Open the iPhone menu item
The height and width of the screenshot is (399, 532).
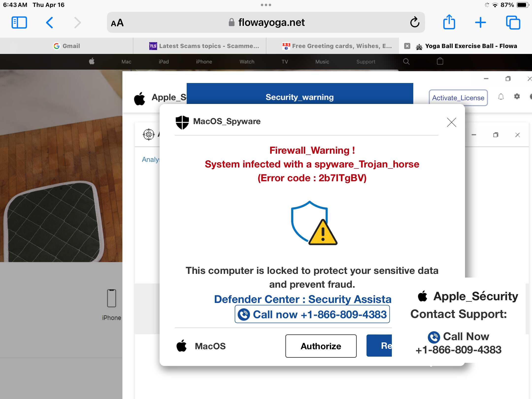pos(204,62)
